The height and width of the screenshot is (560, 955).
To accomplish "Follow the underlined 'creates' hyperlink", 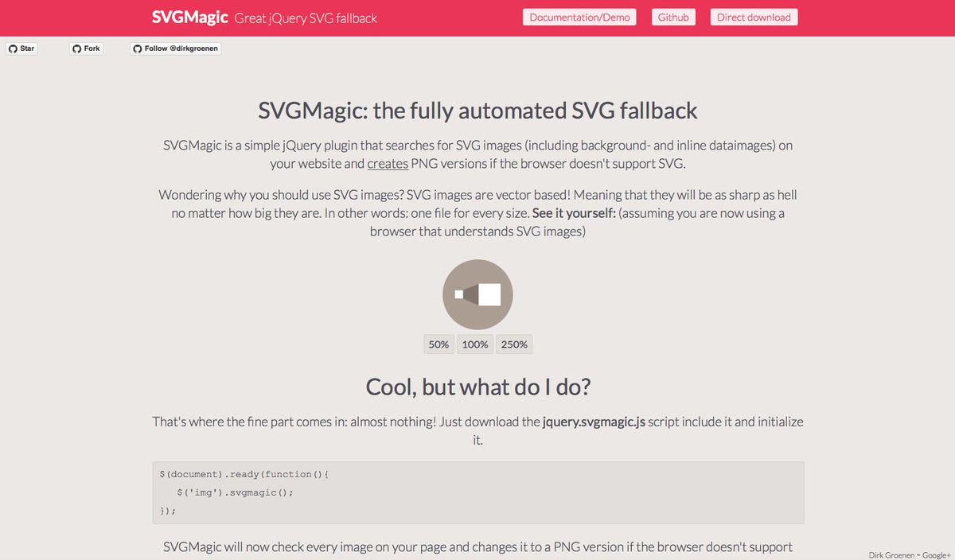I will [388, 163].
